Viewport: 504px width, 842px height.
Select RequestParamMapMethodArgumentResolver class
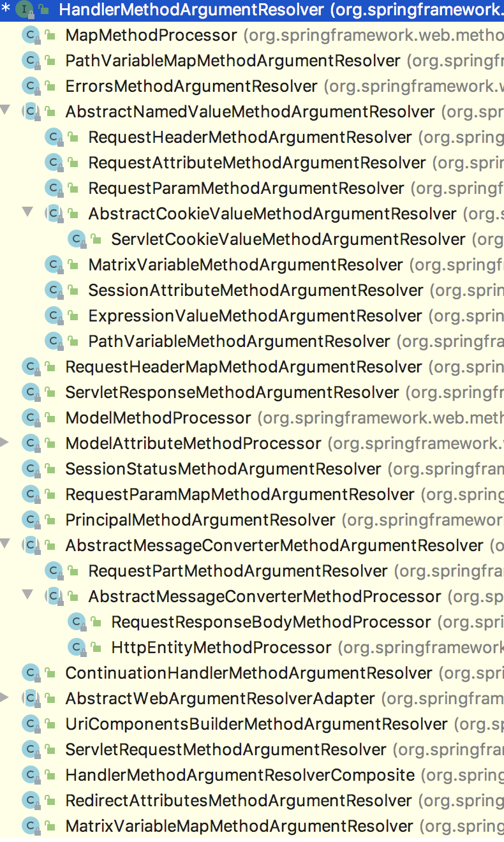click(240, 494)
